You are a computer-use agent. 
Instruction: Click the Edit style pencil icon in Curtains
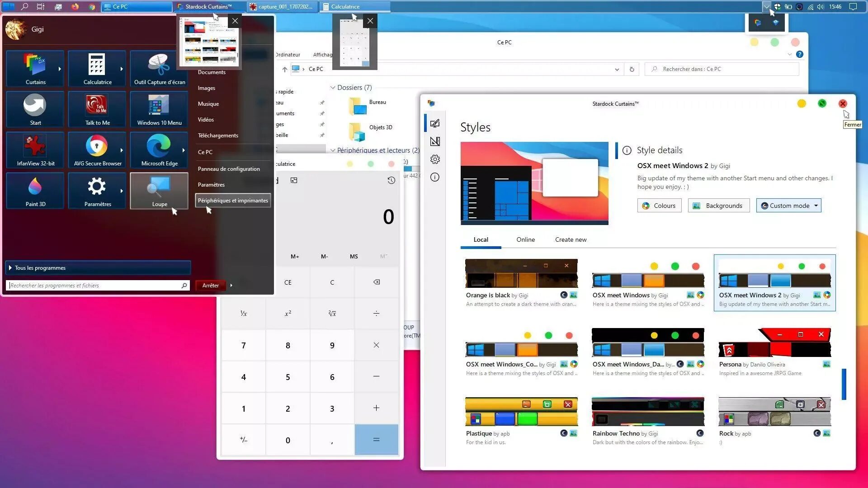click(x=434, y=123)
